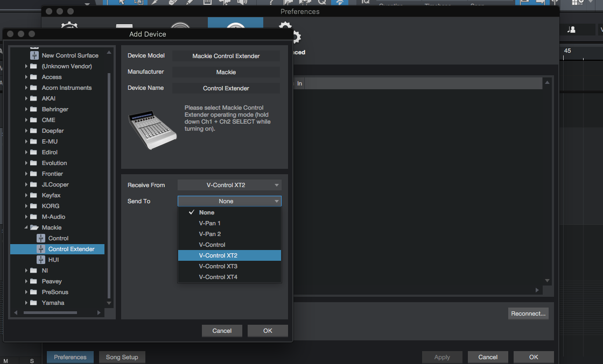Viewport: 603px width, 364px height.
Task: Click the Device Model field
Action: coord(226,56)
